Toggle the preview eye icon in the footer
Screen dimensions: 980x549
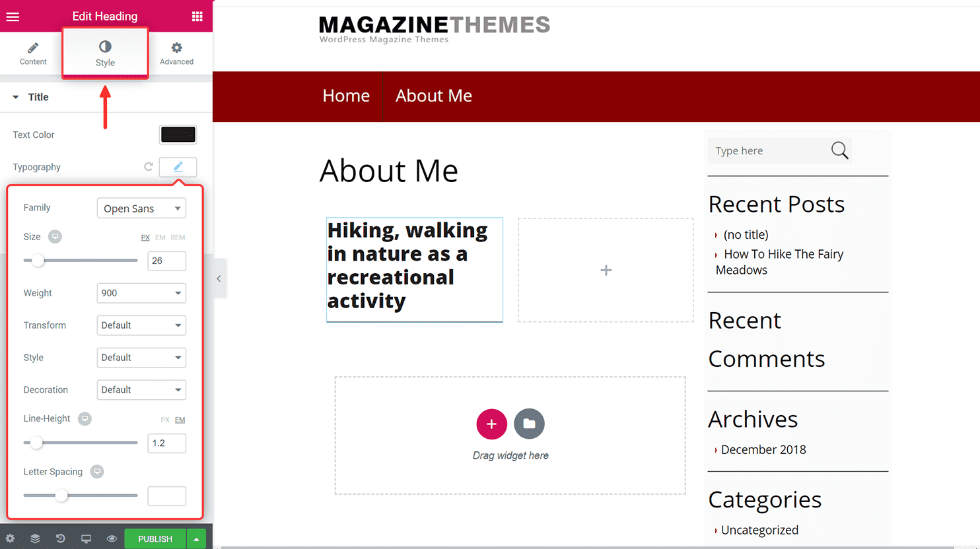[112, 538]
